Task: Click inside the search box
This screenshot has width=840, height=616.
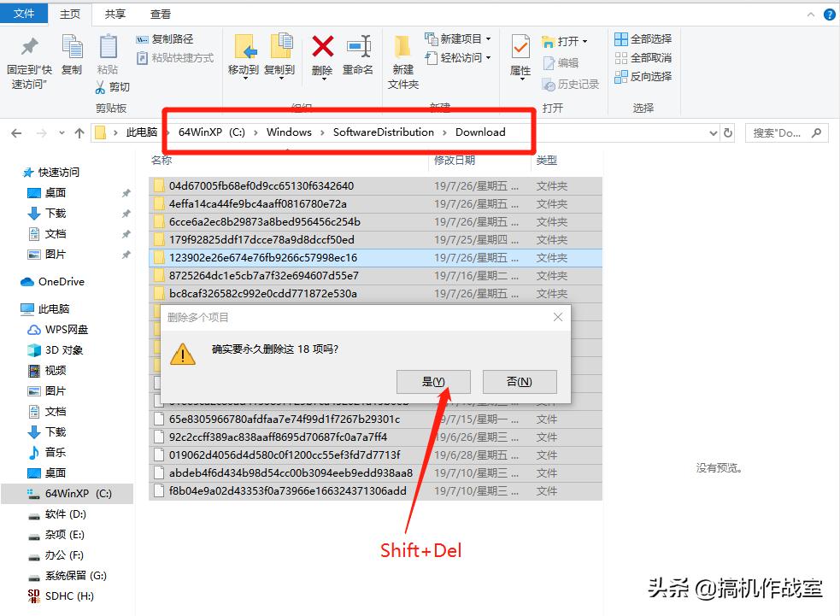Action: click(x=778, y=132)
